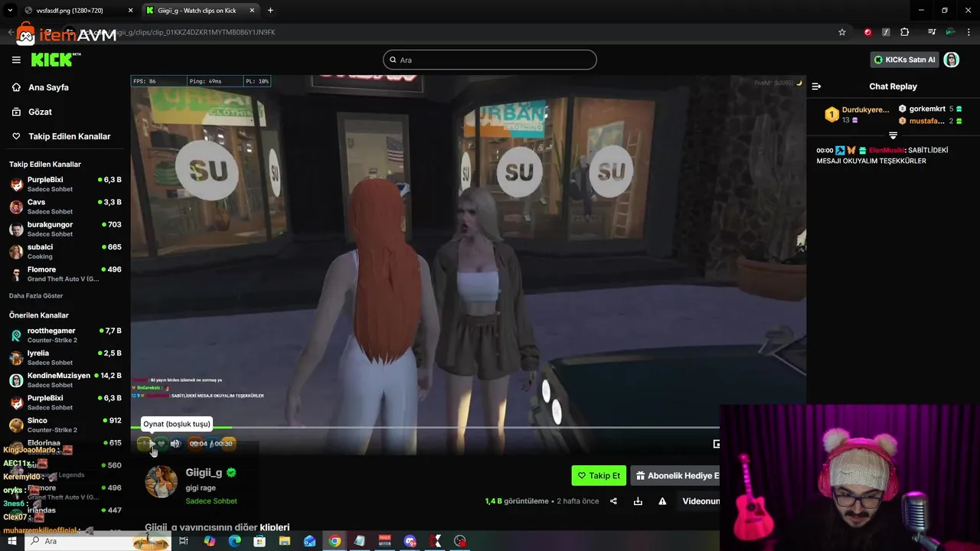980x551 pixels.
Task: Open a new Chrome tab
Action: [x=270, y=11]
